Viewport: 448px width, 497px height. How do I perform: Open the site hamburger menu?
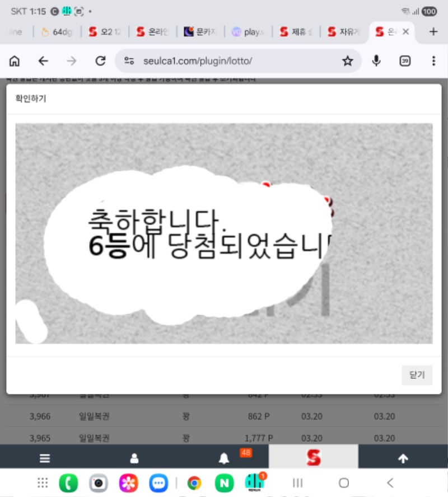pos(45,458)
